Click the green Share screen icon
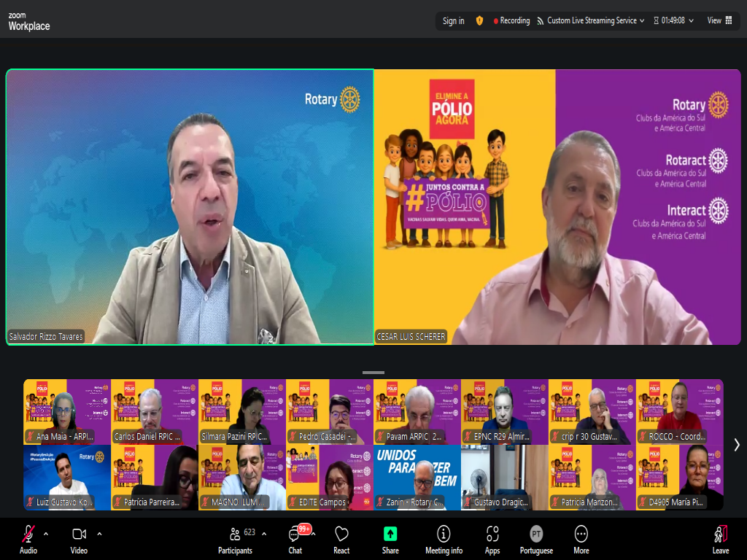This screenshot has width=747, height=560. click(x=390, y=534)
